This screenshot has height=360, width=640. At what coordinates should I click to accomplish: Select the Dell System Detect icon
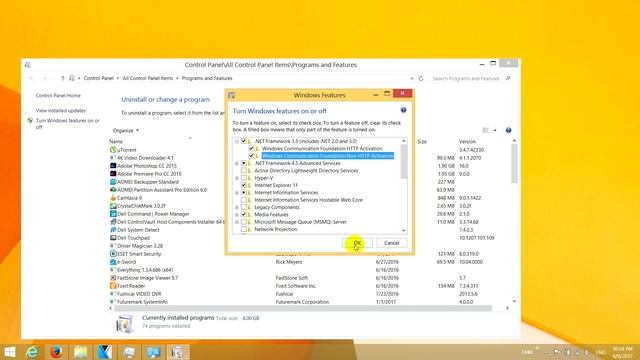[113, 230]
